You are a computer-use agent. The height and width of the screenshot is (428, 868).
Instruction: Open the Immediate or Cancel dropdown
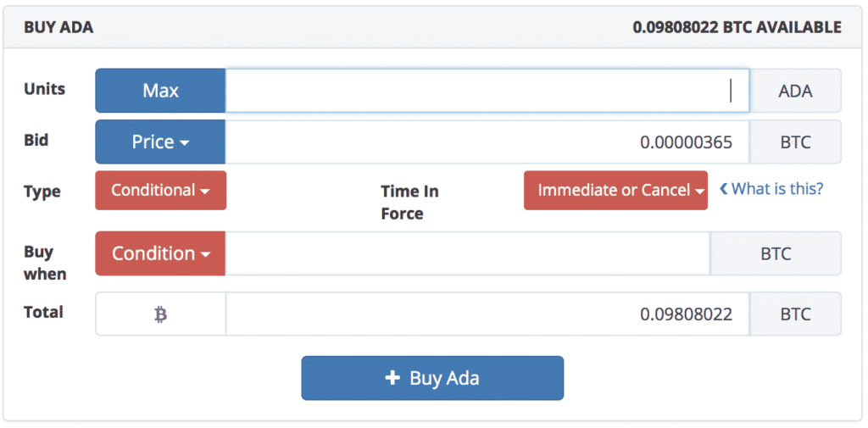click(615, 191)
